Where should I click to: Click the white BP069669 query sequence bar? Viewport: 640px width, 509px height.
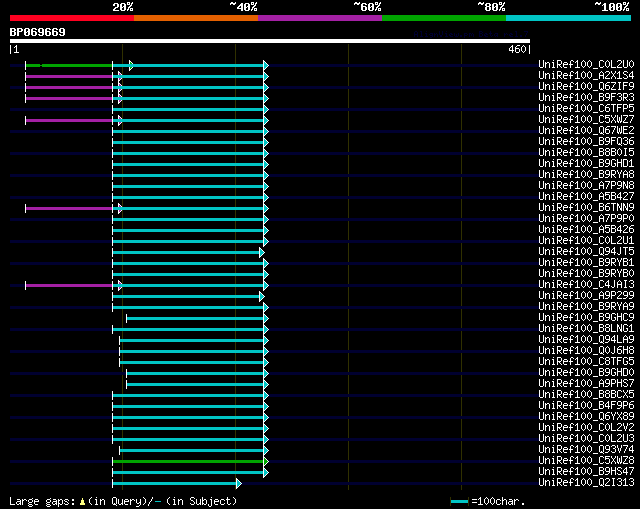tap(270, 41)
